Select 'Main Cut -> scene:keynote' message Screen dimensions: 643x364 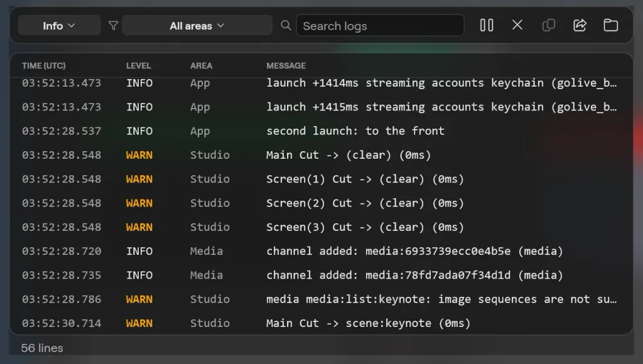click(368, 323)
